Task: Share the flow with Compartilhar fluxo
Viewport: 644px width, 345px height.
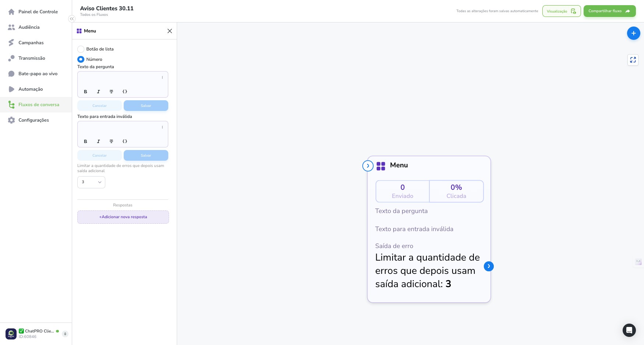Action: 609,11
